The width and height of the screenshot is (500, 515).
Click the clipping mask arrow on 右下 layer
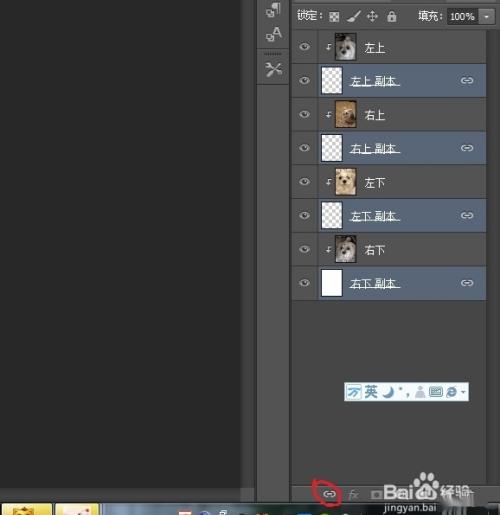pos(329,249)
